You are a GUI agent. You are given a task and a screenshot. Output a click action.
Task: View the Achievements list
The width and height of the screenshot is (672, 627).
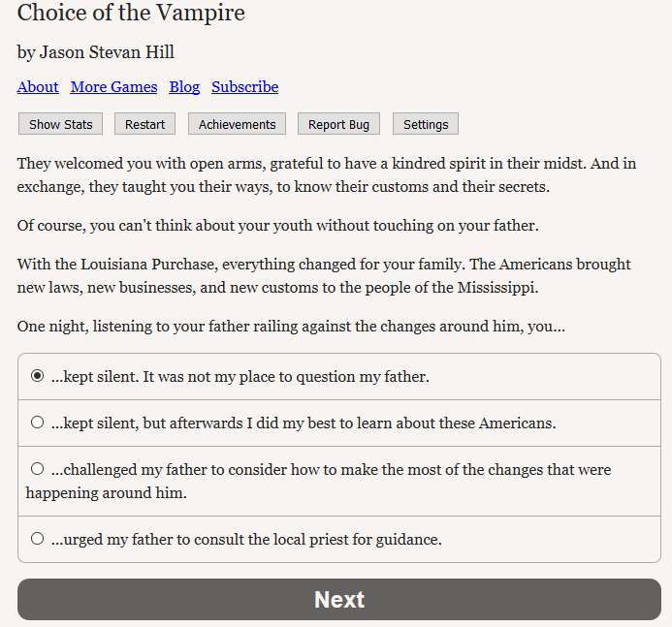237,124
